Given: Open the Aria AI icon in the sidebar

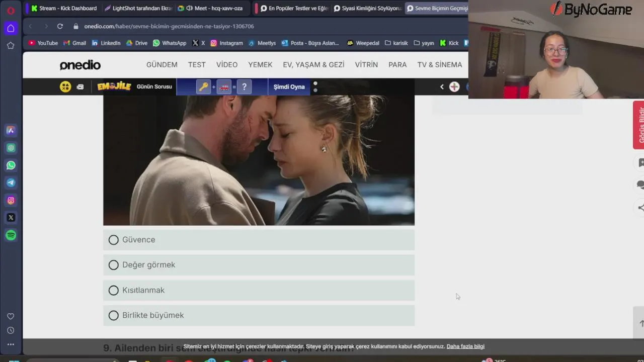Looking at the screenshot, I should tap(11, 130).
